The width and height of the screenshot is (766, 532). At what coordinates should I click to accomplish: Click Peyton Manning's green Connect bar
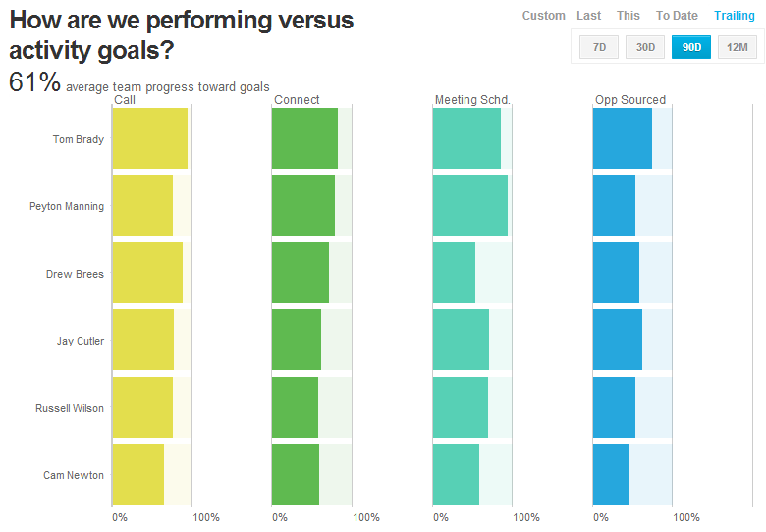pyautogui.click(x=302, y=206)
